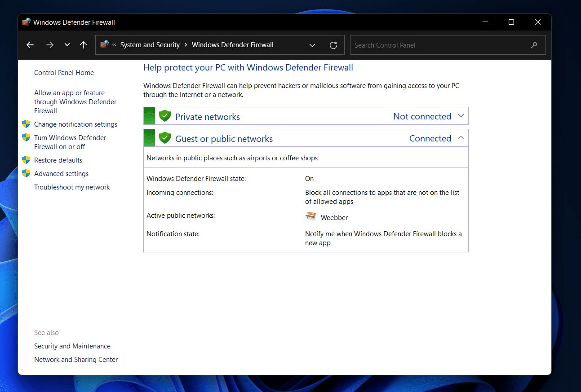Click the Weebber network bench icon

[310, 216]
